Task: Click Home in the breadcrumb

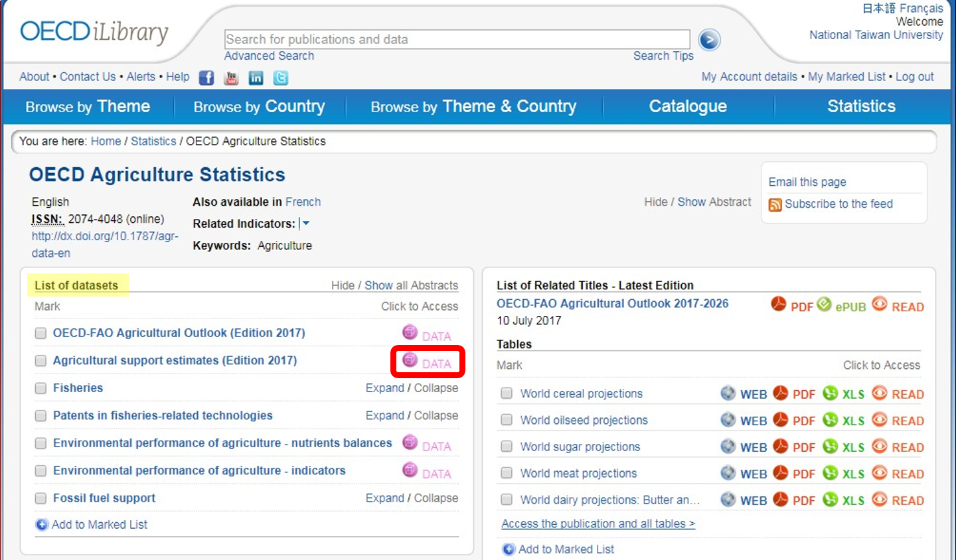Action: tap(106, 141)
